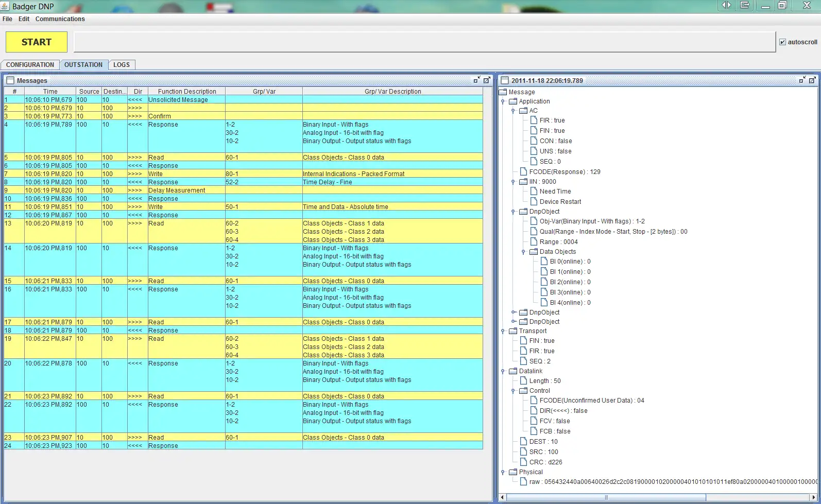This screenshot has height=504, width=821.
Task: Click the horizontal scrollbar in detail panel
Action: (x=606, y=497)
